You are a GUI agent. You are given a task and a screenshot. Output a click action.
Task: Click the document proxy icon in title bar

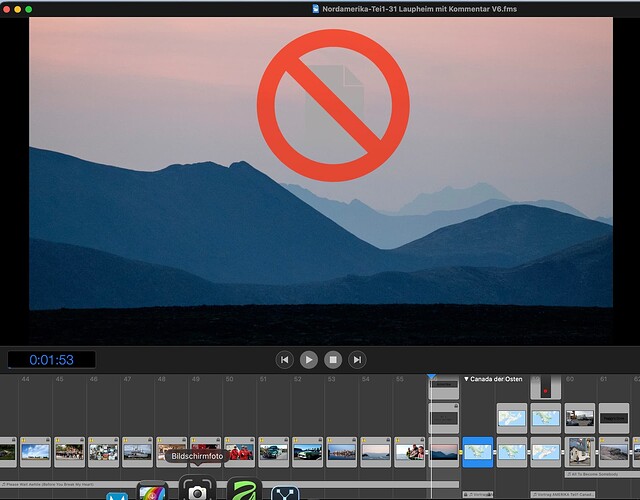pos(316,9)
